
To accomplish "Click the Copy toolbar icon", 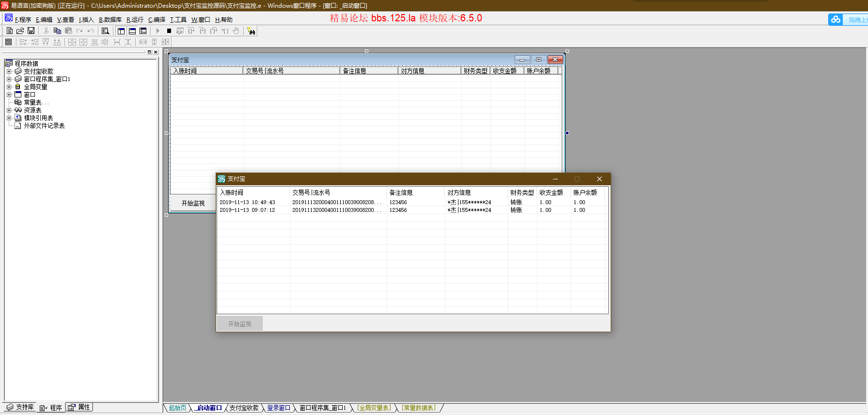I will click(57, 31).
